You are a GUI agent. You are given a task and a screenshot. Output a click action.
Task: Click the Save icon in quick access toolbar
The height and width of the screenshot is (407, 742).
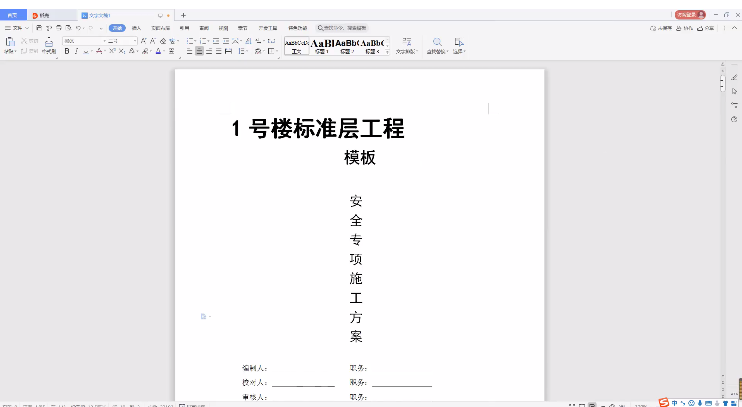(x=39, y=28)
